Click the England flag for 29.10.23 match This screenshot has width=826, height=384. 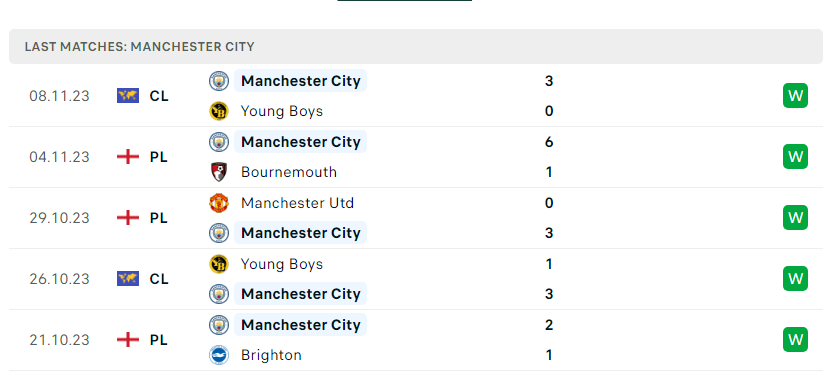[128, 218]
